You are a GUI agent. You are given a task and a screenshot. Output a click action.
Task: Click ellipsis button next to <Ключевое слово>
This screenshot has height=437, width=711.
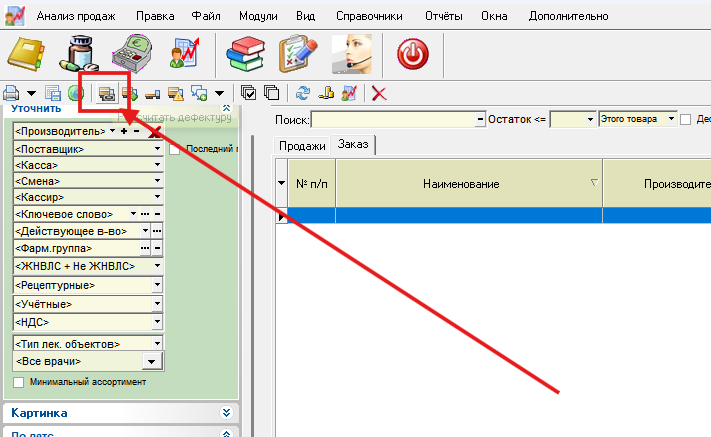point(145,214)
